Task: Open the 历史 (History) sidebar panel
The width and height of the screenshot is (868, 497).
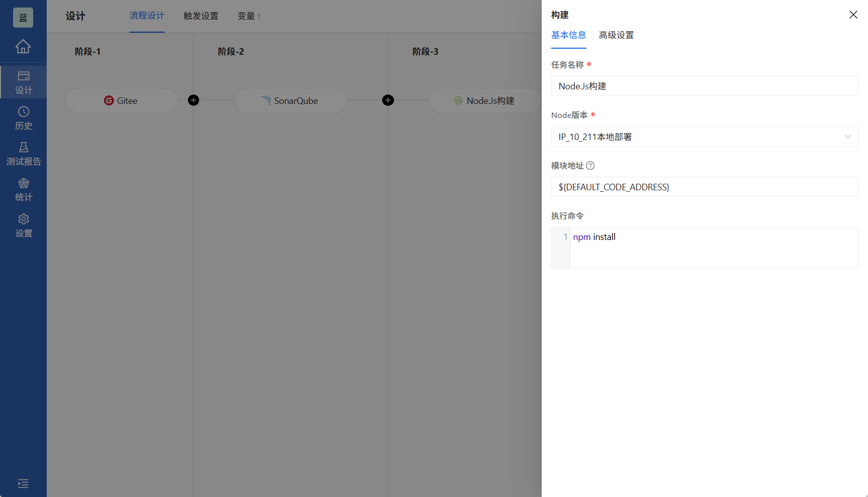Action: click(23, 118)
